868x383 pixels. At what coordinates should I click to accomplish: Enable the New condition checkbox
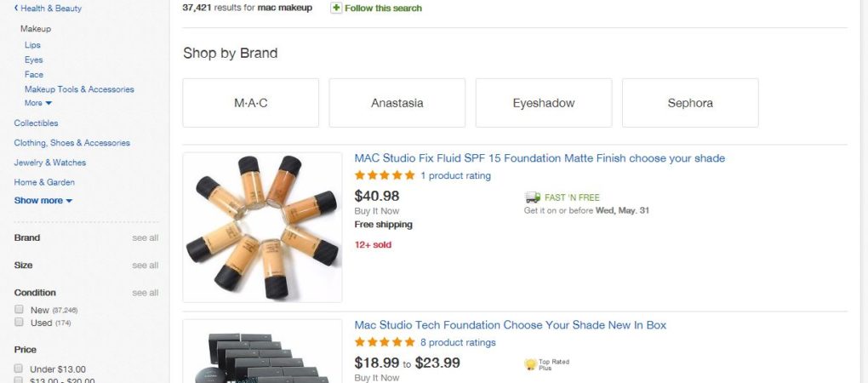pyautogui.click(x=19, y=310)
